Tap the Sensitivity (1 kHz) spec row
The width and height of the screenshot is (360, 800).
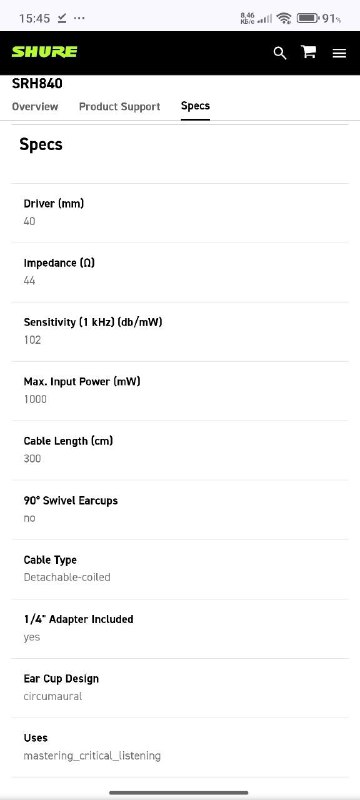coord(180,332)
